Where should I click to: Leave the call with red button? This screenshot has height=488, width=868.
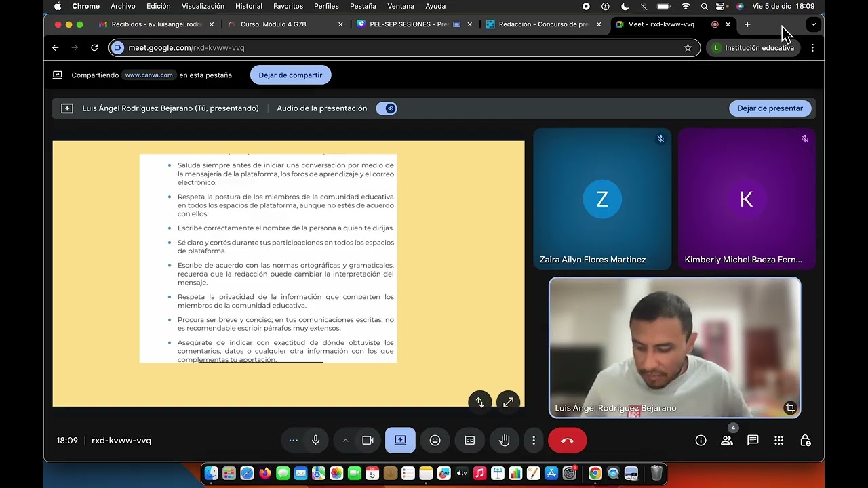point(568,441)
